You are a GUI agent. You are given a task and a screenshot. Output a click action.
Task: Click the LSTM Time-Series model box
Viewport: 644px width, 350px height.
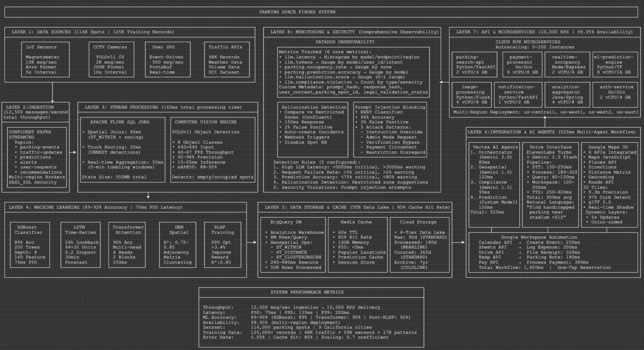coord(80,245)
